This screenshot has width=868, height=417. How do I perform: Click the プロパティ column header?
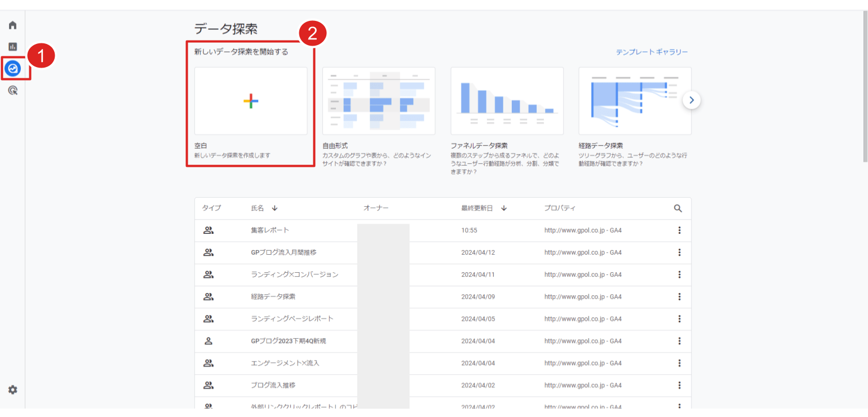click(560, 208)
